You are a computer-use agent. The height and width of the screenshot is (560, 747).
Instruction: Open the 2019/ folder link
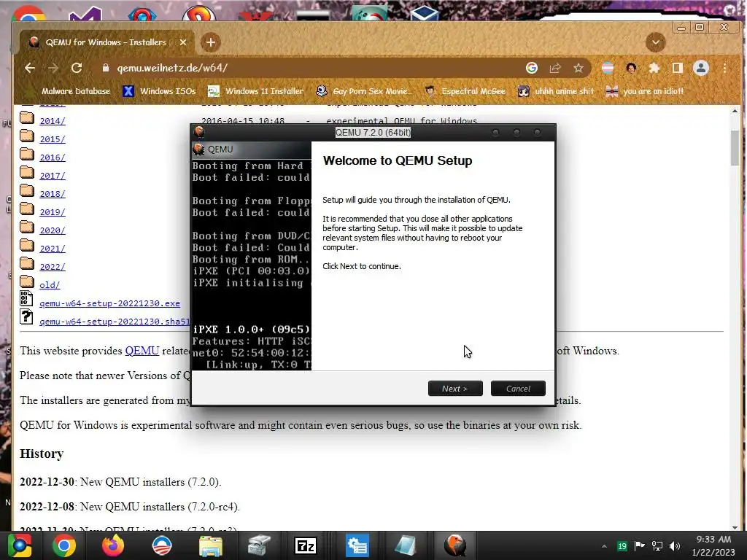(53, 212)
